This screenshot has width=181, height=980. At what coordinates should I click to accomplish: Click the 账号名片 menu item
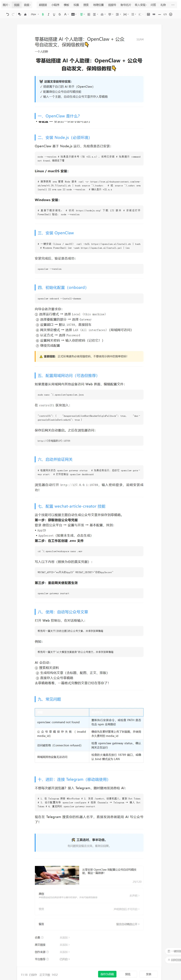click(125, 5)
